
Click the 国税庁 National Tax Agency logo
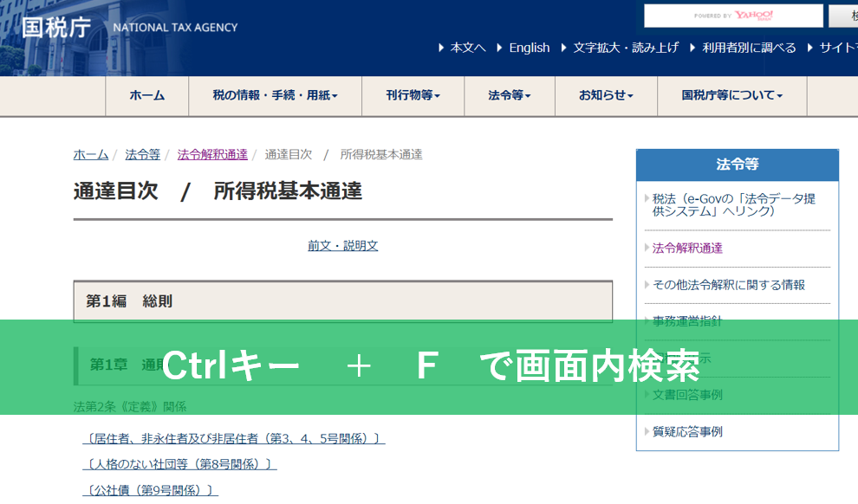pyautogui.click(x=130, y=27)
